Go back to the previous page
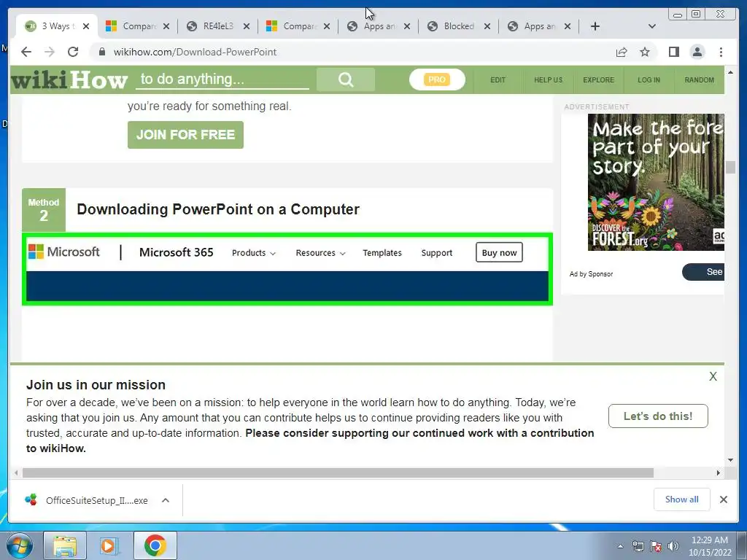The image size is (747, 560). coord(26,52)
